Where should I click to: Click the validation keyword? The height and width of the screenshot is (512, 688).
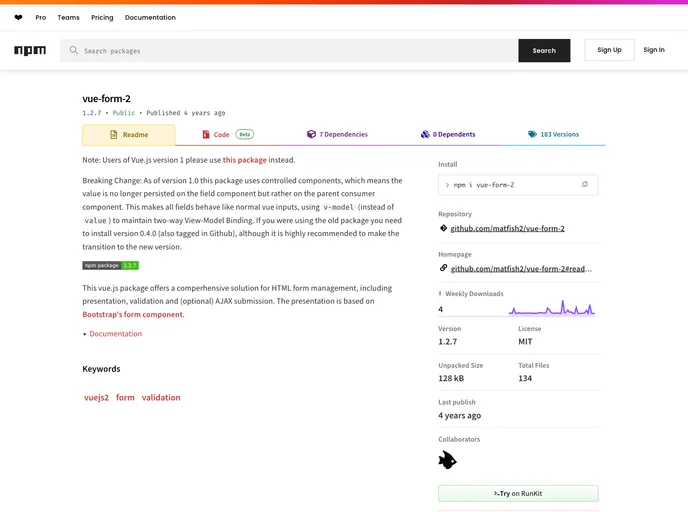coord(161,397)
